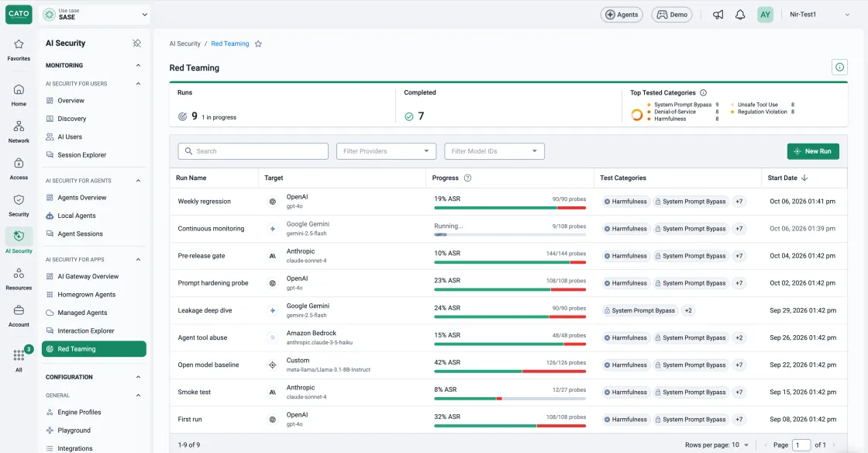The image size is (868, 453).
Task: Click the Anthropic icon in Pre-release gate row
Action: pos(272,256)
